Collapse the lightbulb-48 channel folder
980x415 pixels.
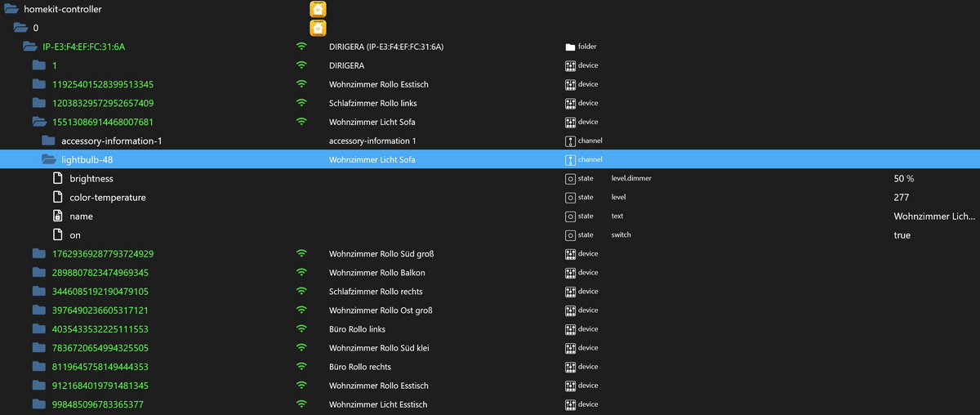tap(49, 160)
